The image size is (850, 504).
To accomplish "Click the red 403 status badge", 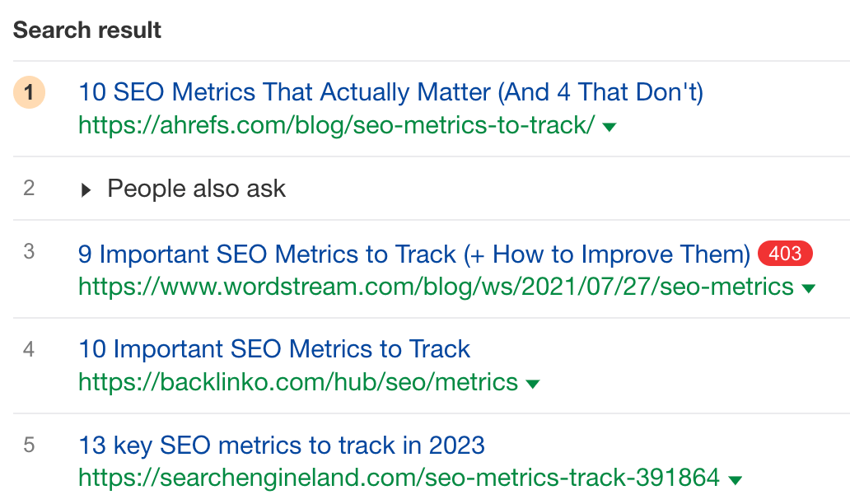I will (x=785, y=254).
